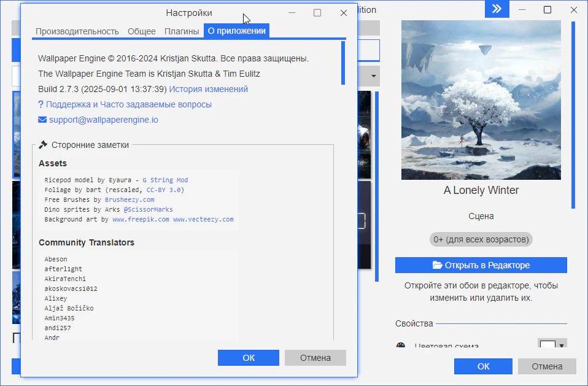
Task: Confirm settings with the dialog OK button
Action: (x=248, y=358)
